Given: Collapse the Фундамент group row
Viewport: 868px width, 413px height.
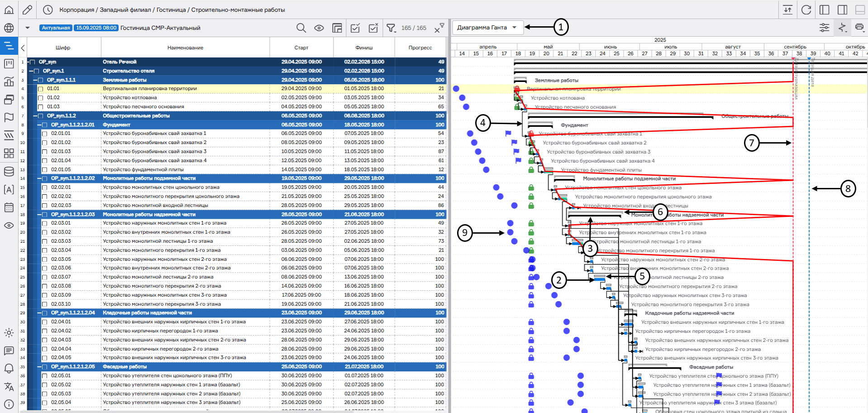Looking at the screenshot, I should (40, 125).
